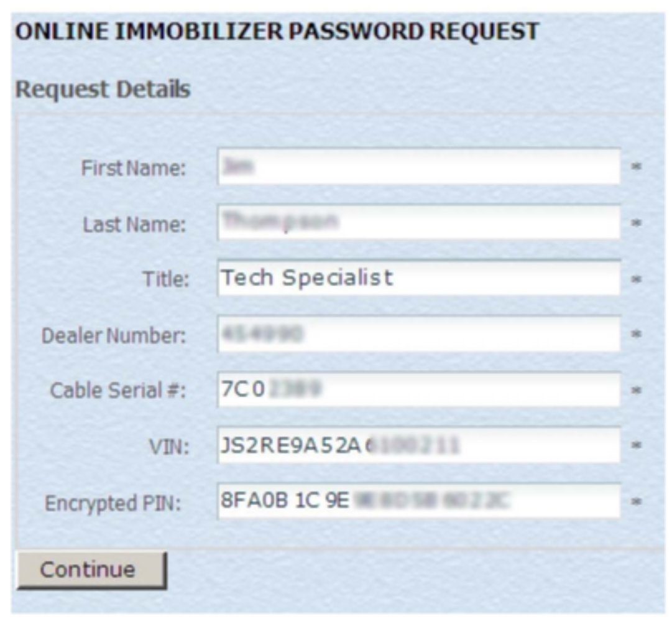
Task: Click the Dealer Number input box
Action: [418, 334]
